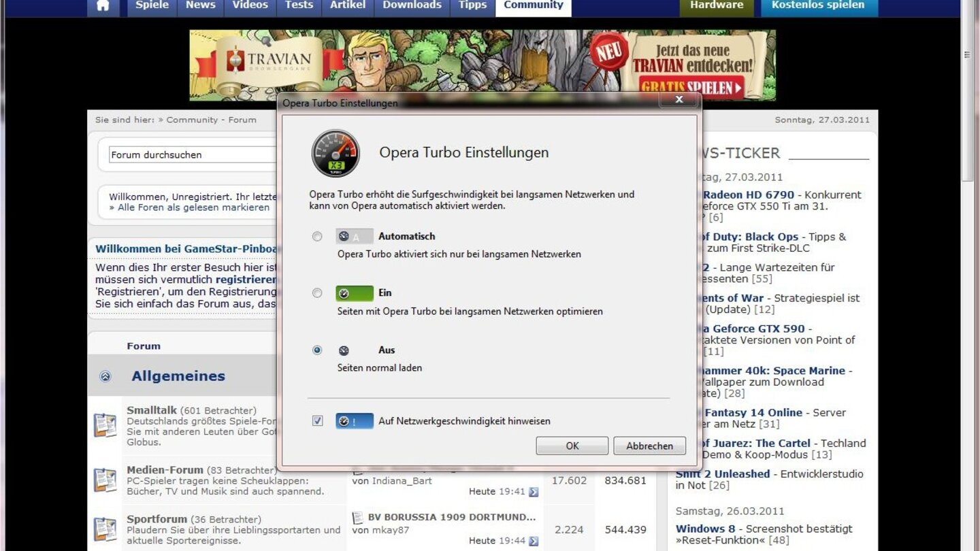Select the Automatisch radio button
The image size is (980, 551).
[317, 237]
